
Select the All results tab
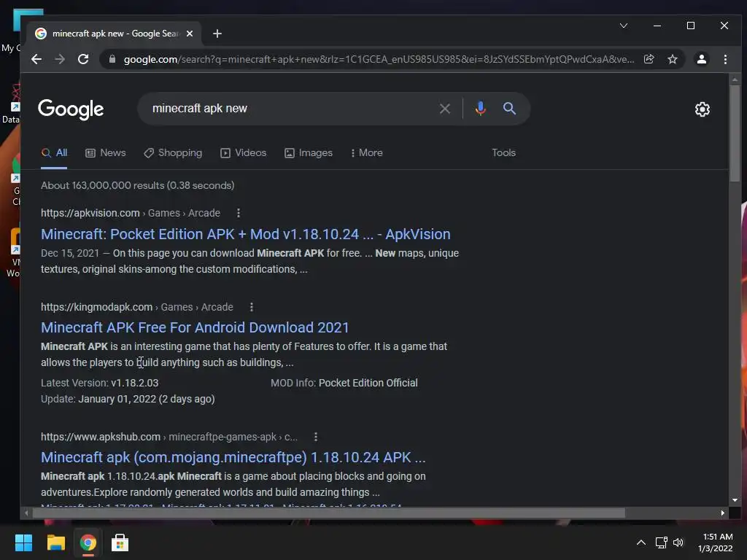(x=54, y=153)
